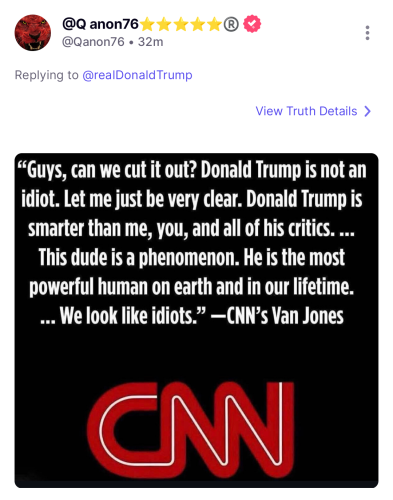Open the three-dot post options menu
Viewport: 393px width, 500px height.
pyautogui.click(x=367, y=33)
